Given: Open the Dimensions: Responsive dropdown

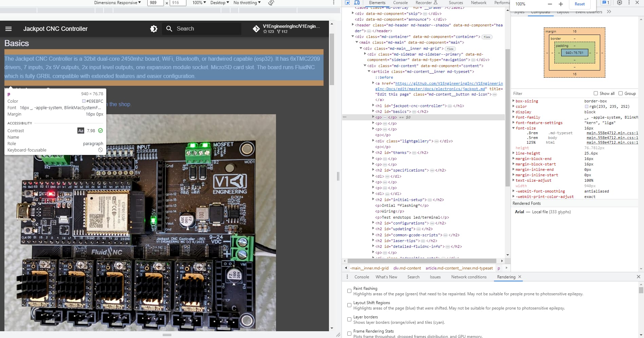Looking at the screenshot, I should point(117,3).
